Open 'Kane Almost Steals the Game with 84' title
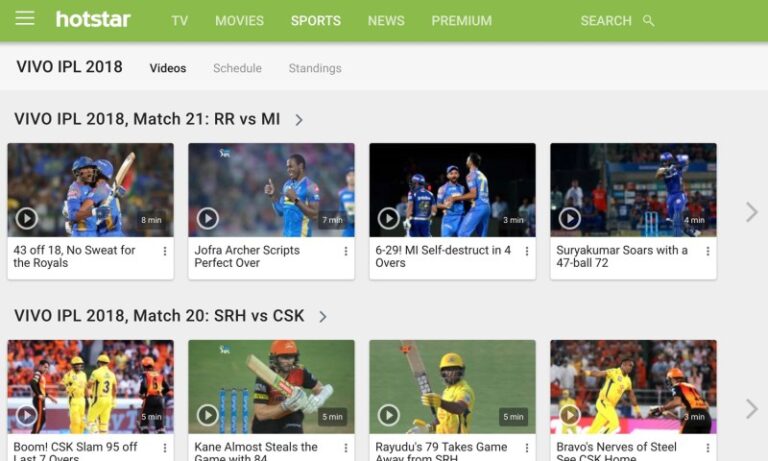The height and width of the screenshot is (461, 768). pos(256,451)
